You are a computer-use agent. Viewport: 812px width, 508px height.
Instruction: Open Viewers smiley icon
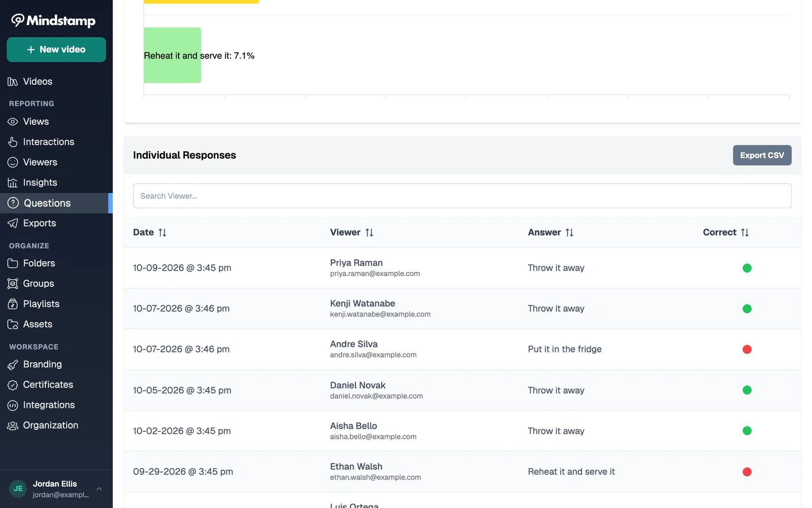pyautogui.click(x=13, y=163)
